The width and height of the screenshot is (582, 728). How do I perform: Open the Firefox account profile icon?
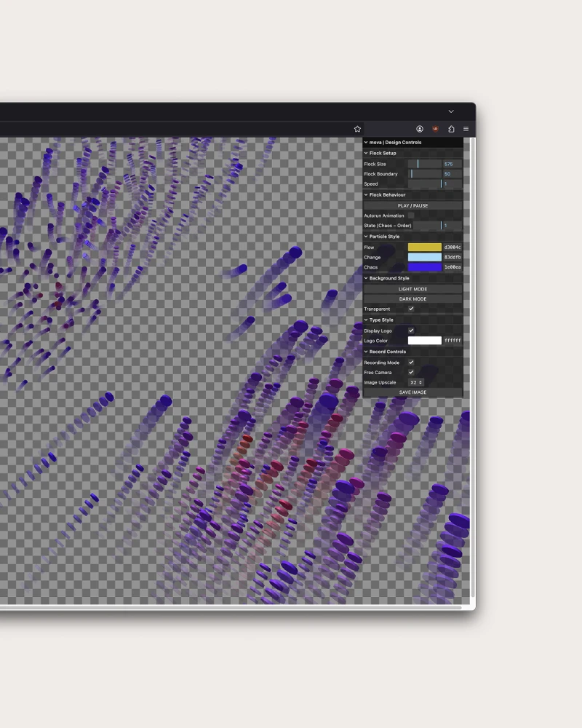pos(420,129)
